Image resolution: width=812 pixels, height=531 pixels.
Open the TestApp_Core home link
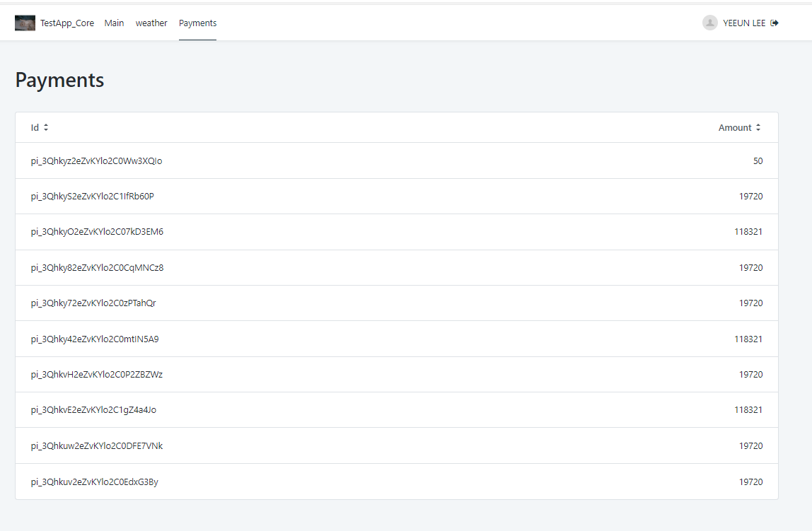(x=67, y=23)
